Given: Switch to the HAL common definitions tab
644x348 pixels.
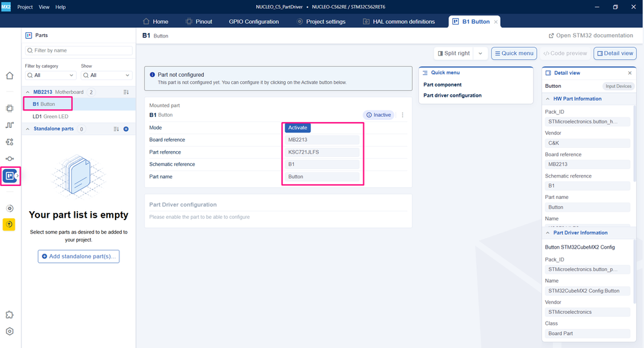Looking at the screenshot, I should click(399, 21).
